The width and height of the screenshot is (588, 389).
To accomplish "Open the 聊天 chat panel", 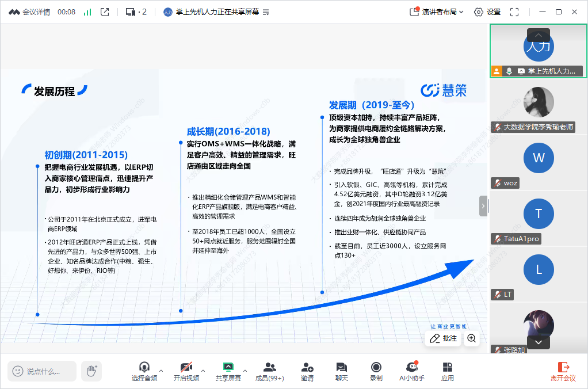I will (342, 371).
